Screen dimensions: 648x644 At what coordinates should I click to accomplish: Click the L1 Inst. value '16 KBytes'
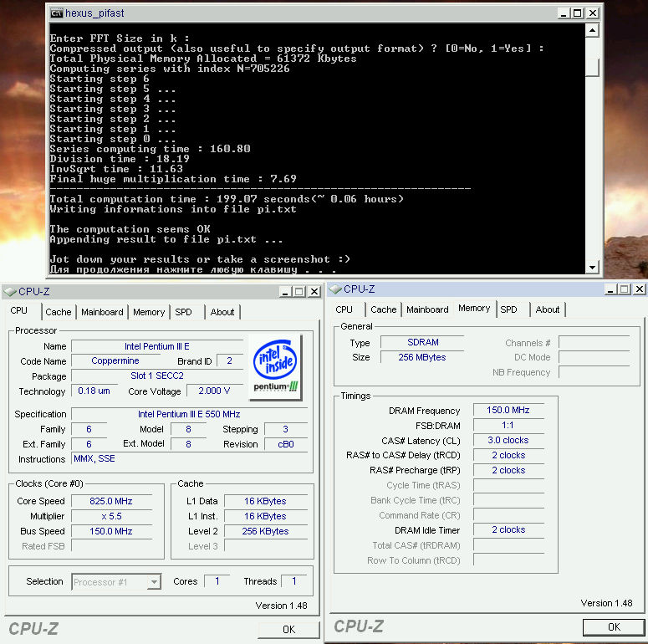[265, 517]
